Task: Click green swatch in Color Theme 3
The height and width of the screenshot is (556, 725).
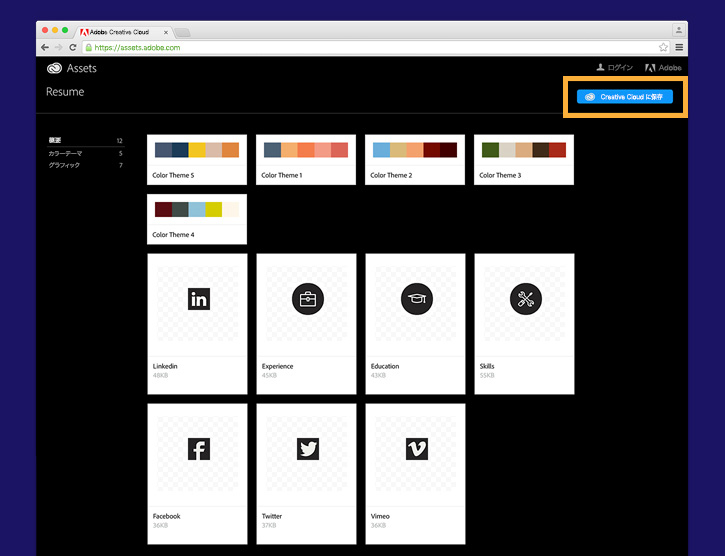Action: click(490, 150)
